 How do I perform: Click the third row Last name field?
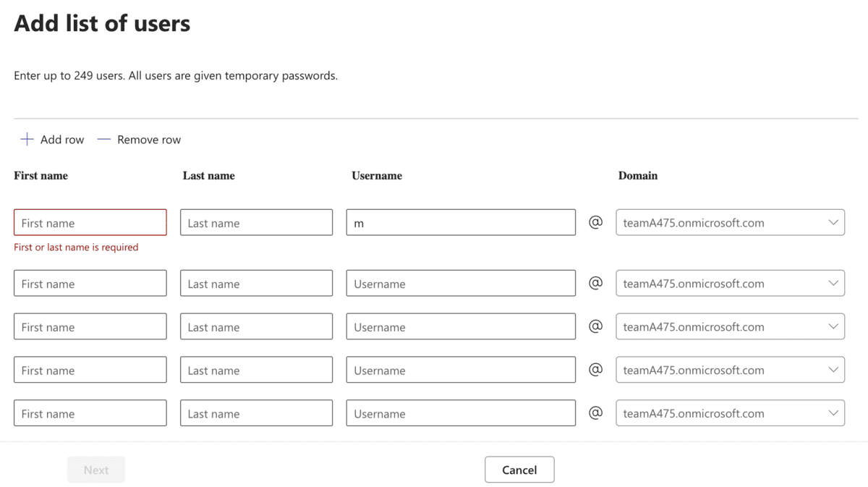256,326
